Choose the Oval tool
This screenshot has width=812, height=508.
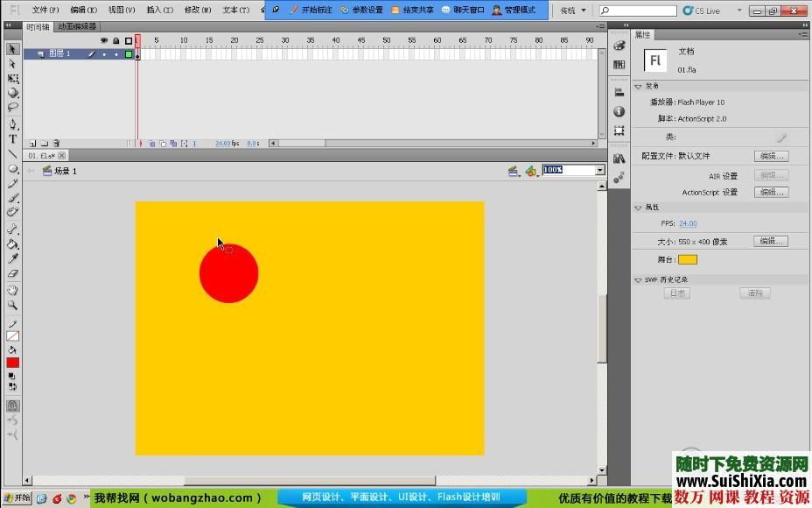pyautogui.click(x=13, y=168)
